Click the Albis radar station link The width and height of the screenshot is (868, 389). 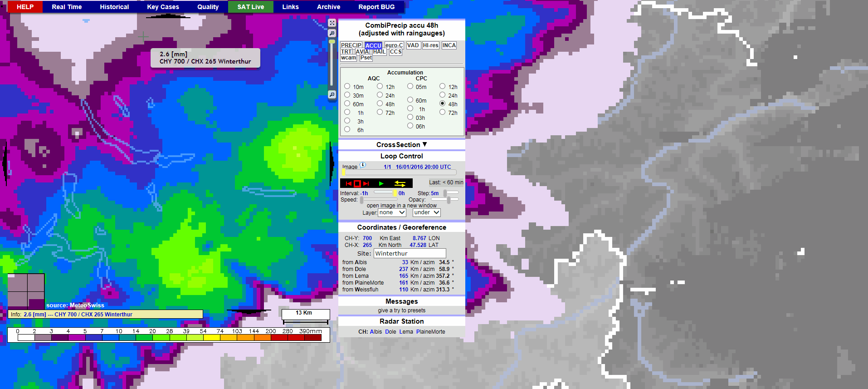click(x=375, y=332)
